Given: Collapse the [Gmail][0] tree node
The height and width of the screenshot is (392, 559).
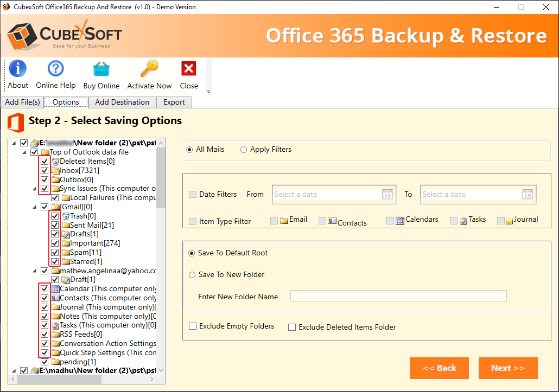Looking at the screenshot, I should (35, 207).
